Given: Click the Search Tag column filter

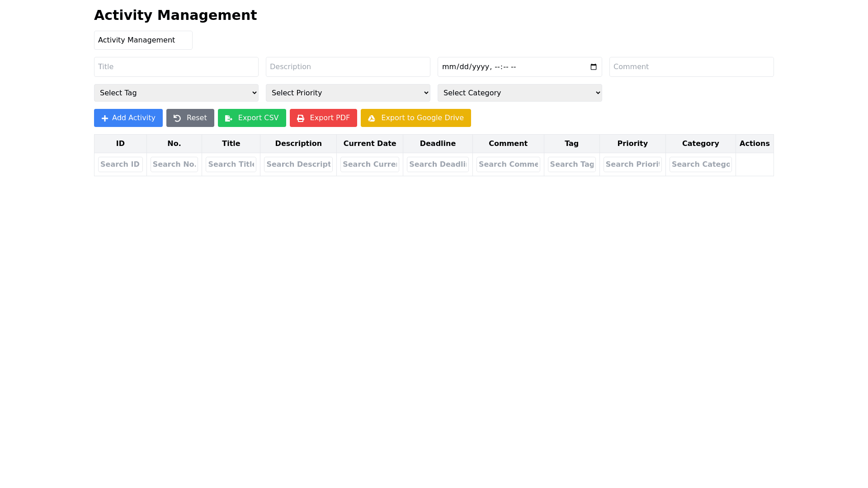Looking at the screenshot, I should click(571, 164).
